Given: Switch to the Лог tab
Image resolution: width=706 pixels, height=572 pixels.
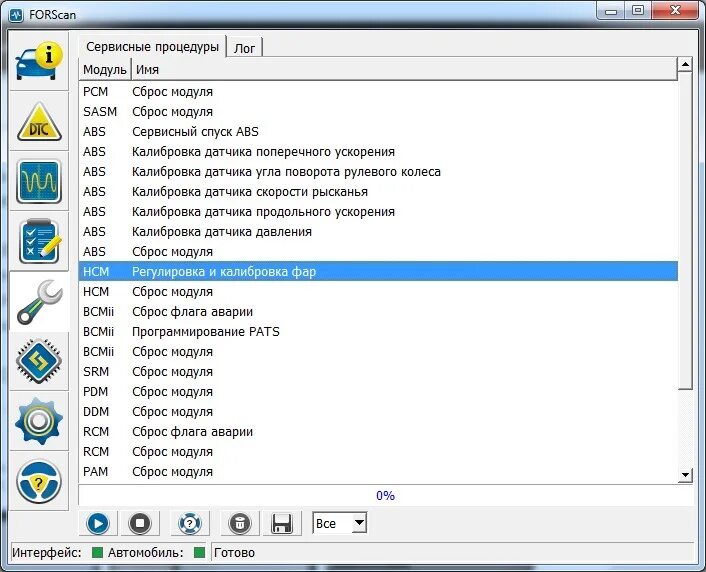Looking at the screenshot, I should 244,48.
